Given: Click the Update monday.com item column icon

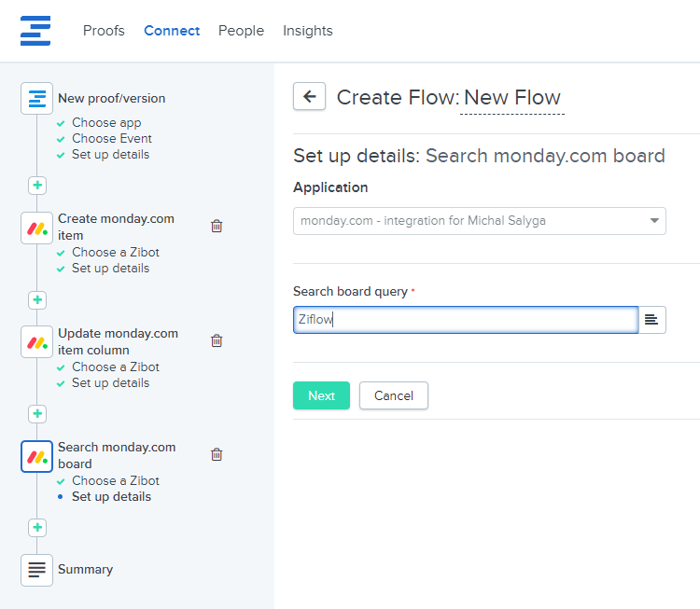Looking at the screenshot, I should pyautogui.click(x=37, y=342).
